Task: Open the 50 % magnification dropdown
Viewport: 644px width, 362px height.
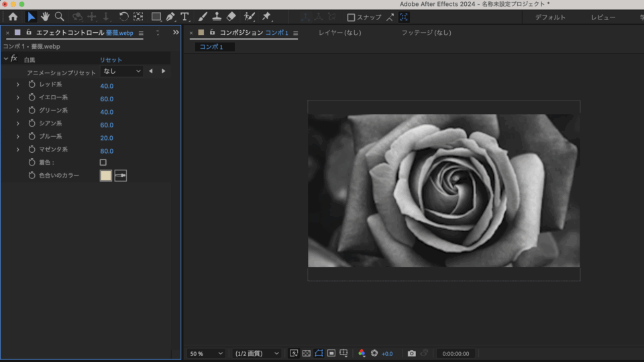Action: pyautogui.click(x=206, y=353)
